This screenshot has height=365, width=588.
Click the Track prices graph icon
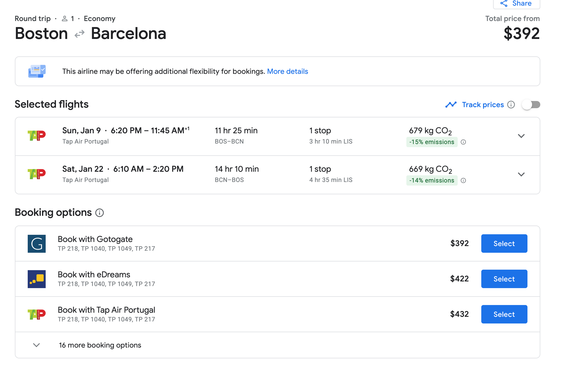tap(451, 104)
